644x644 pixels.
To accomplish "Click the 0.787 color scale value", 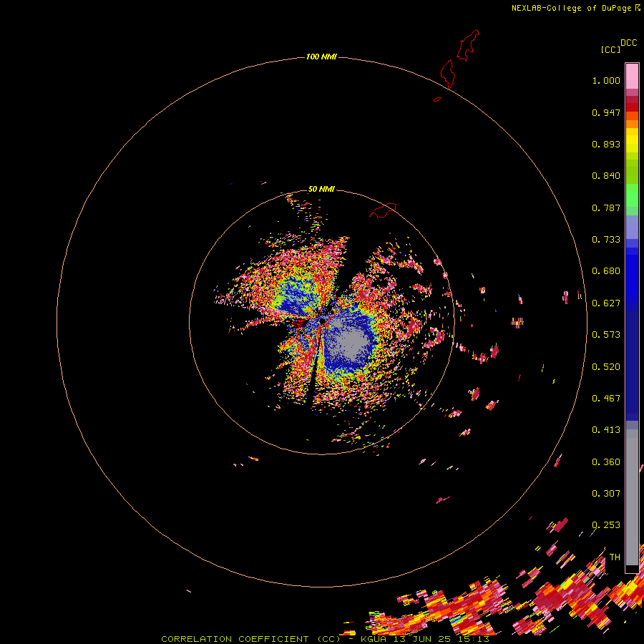I will [x=606, y=208].
